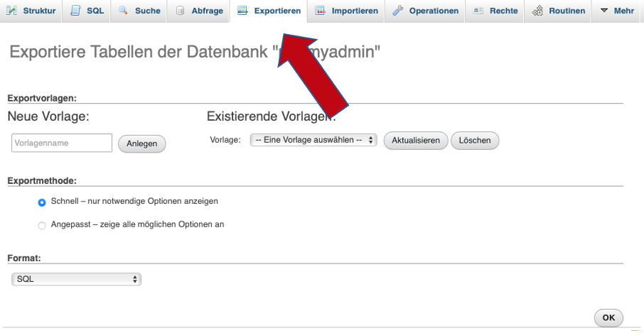Open the Vorlage auswählen dropdown

[313, 141]
